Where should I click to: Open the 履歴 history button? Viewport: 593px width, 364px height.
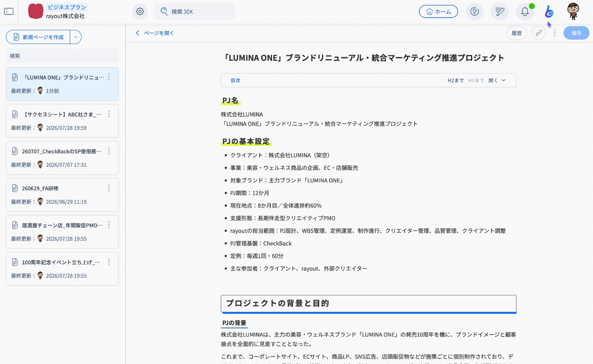(x=517, y=33)
